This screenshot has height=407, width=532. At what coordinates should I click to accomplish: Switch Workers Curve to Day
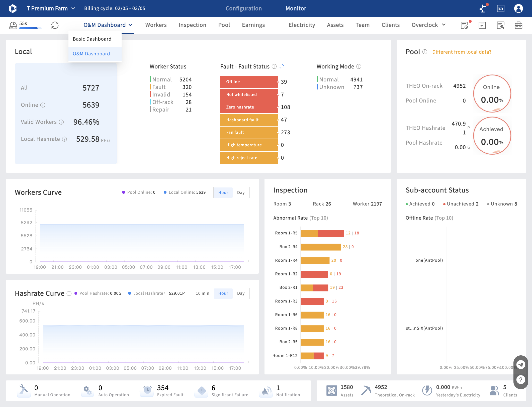tap(241, 192)
